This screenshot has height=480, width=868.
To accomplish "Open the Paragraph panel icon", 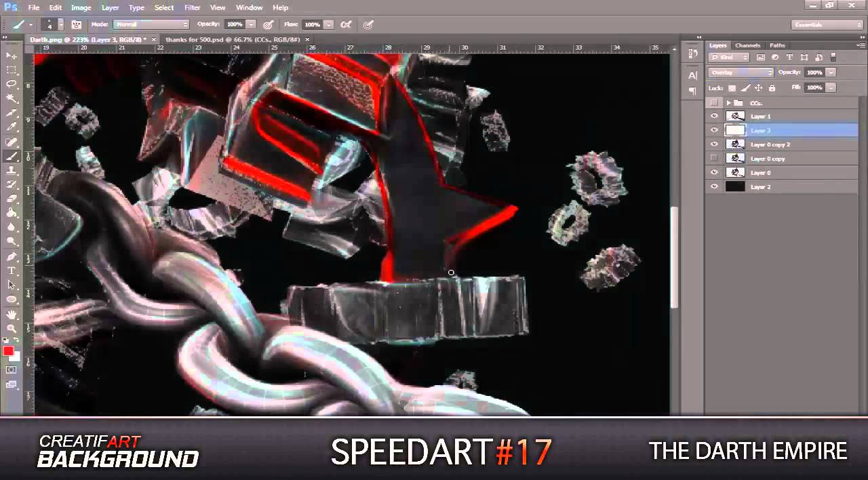I will (x=692, y=90).
